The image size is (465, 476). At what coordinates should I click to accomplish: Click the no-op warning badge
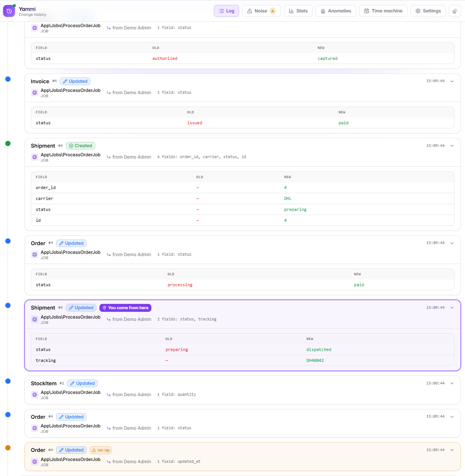click(x=101, y=450)
